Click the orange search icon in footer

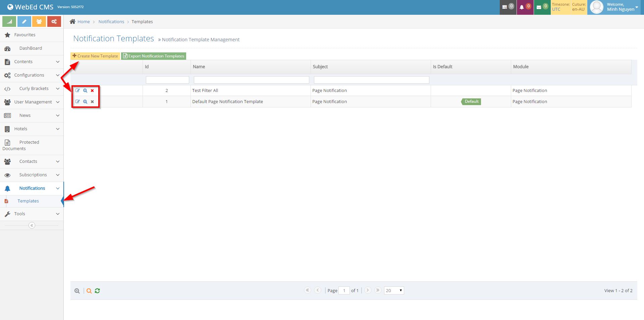tap(89, 291)
